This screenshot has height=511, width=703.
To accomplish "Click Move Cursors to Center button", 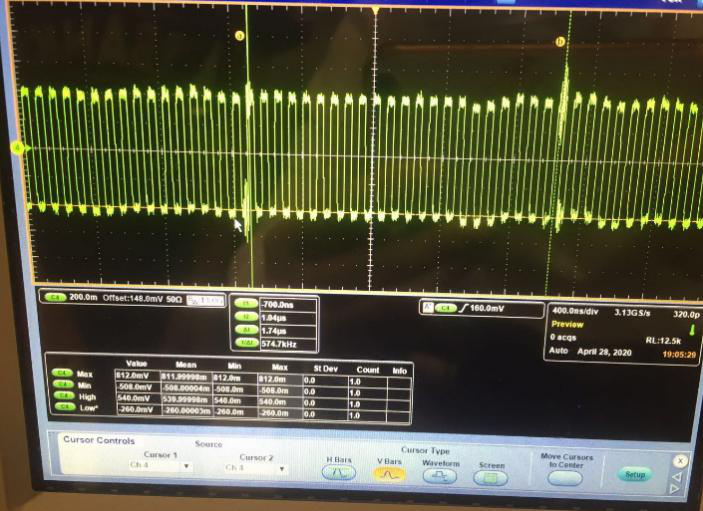I will point(565,478).
